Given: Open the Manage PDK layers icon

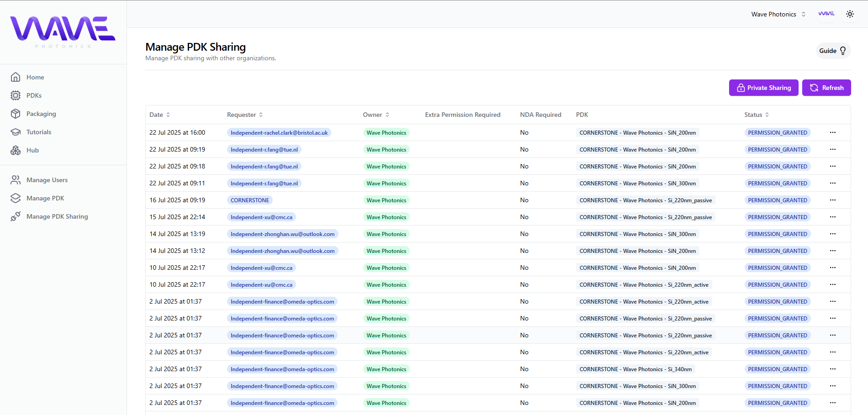Looking at the screenshot, I should (x=16, y=198).
